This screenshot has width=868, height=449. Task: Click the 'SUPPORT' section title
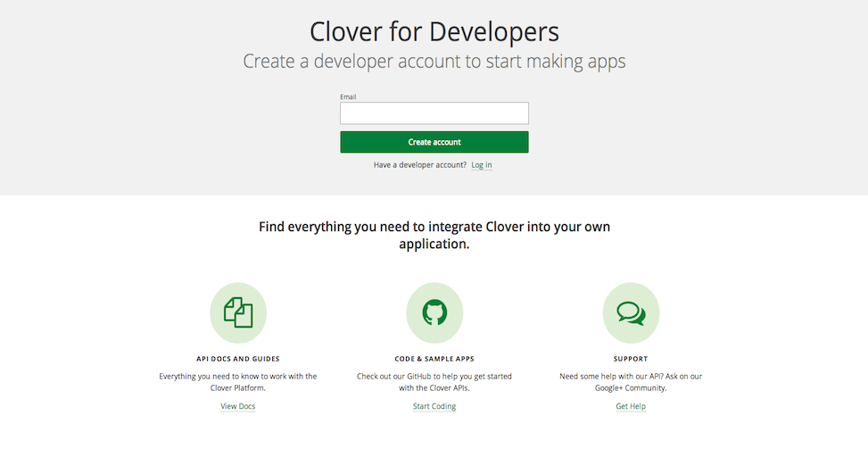[x=631, y=359]
